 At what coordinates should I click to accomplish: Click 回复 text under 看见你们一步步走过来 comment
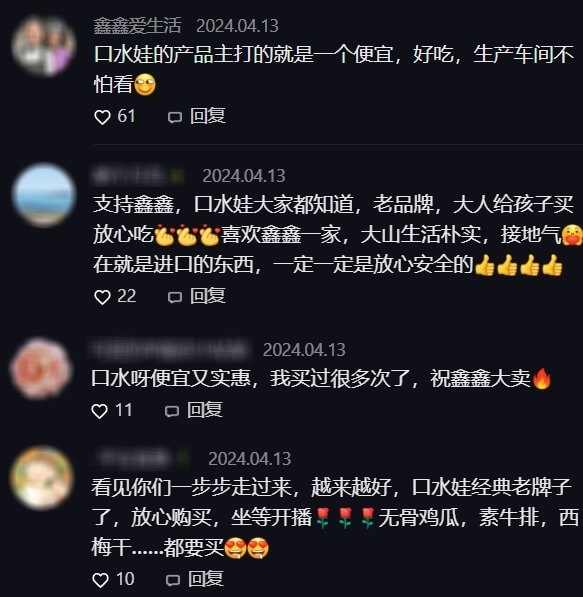pyautogui.click(x=206, y=579)
